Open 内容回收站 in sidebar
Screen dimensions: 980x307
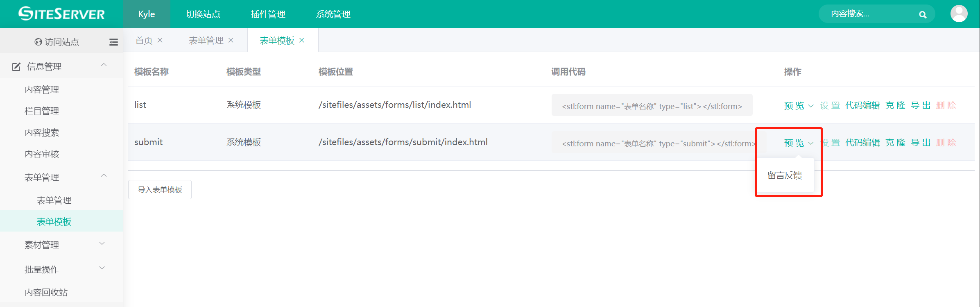coord(46,292)
